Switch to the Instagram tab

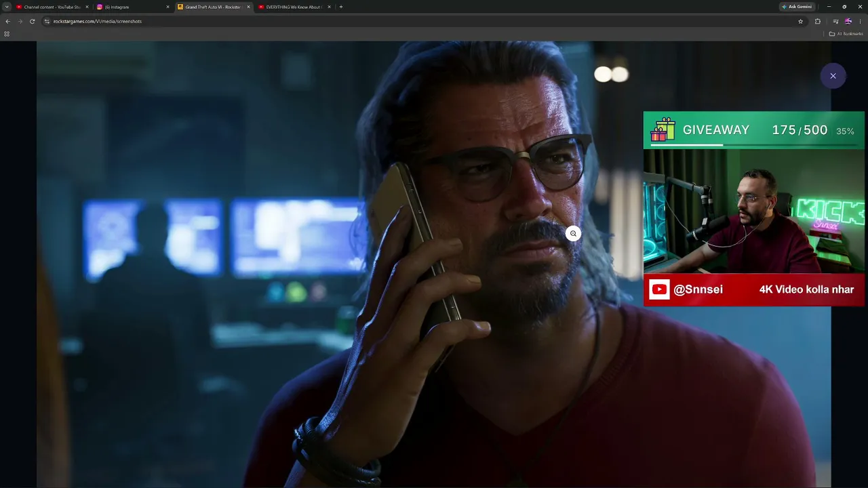click(x=132, y=7)
